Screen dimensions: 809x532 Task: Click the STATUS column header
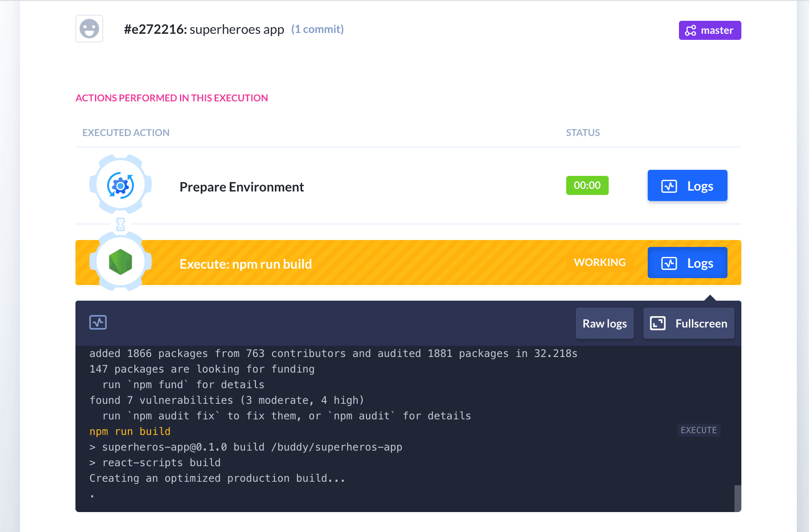coord(583,133)
